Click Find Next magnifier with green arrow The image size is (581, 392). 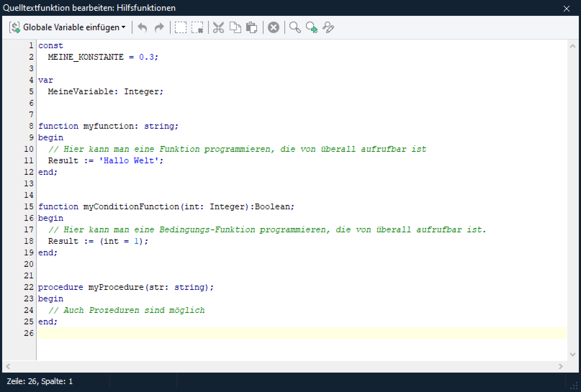(311, 27)
